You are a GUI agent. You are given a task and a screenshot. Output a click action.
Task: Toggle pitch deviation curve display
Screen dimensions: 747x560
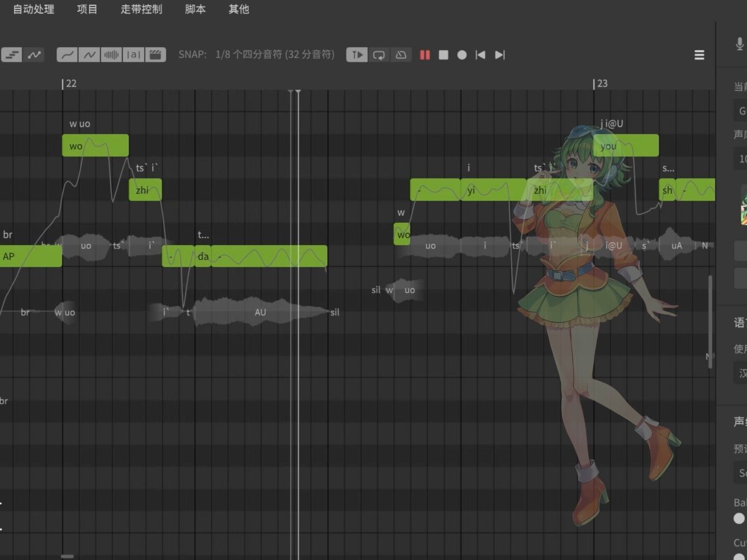pos(89,55)
